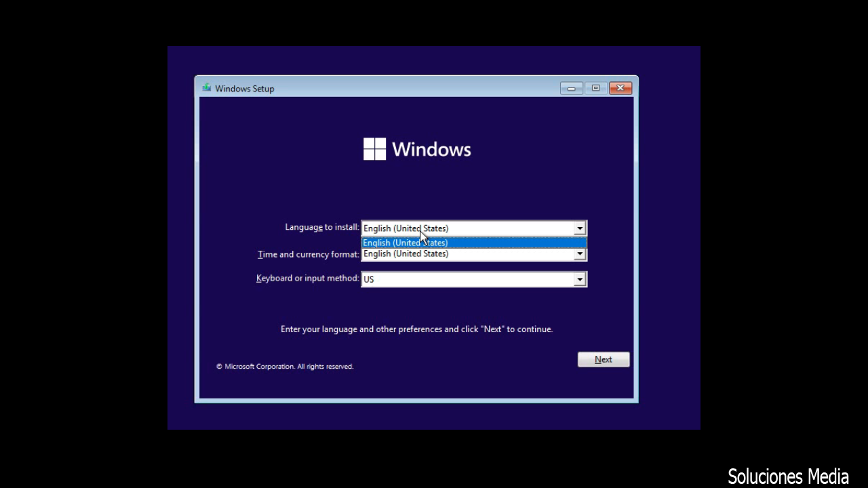Click the Microsoft Corporation copyright text
Viewport: 868px width, 488px height.
[x=285, y=366]
